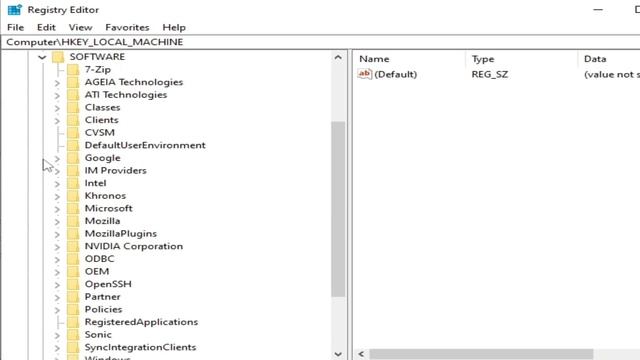Collapse the SOFTWARE key

[x=42, y=57]
